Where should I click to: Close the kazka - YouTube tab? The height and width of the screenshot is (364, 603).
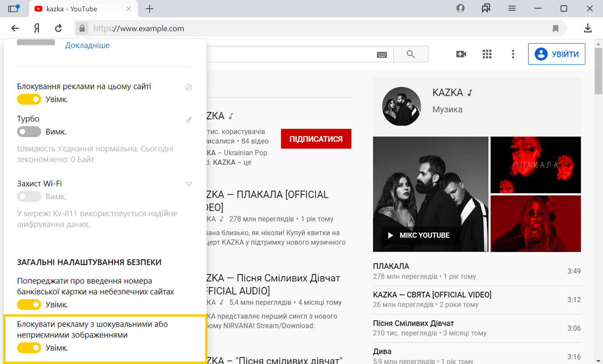129,9
